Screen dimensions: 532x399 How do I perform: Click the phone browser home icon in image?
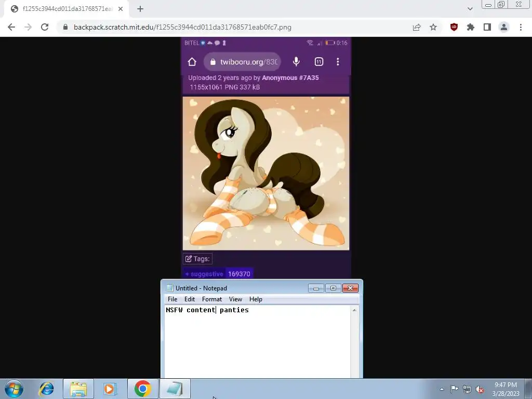[192, 62]
